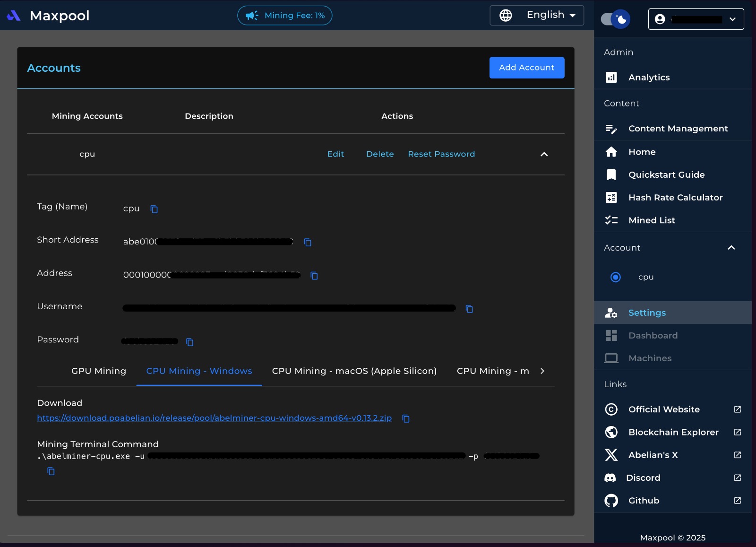Delete the cpu mining account
The image size is (756, 547).
click(380, 154)
